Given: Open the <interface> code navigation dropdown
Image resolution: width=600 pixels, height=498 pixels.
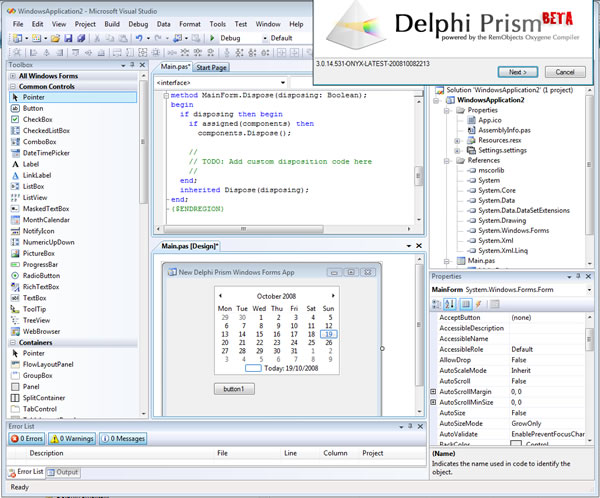Looking at the screenshot, I should coord(283,83).
